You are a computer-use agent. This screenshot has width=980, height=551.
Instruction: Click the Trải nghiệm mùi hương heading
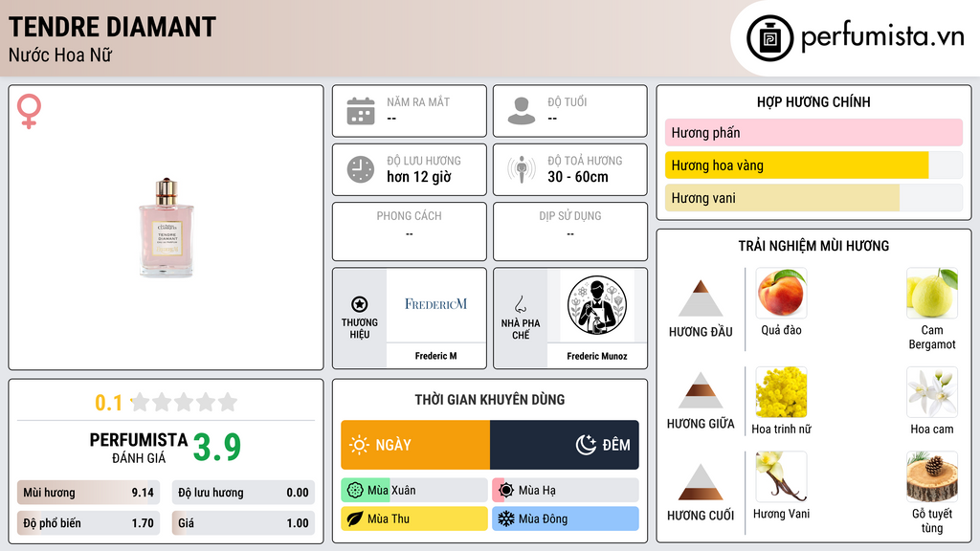click(813, 246)
